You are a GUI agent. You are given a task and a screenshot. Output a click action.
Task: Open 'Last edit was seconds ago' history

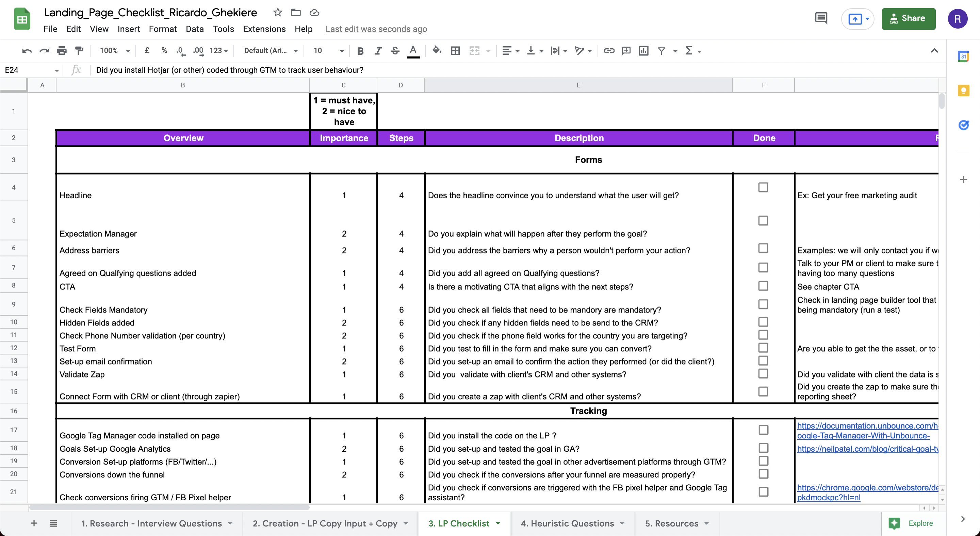click(376, 29)
